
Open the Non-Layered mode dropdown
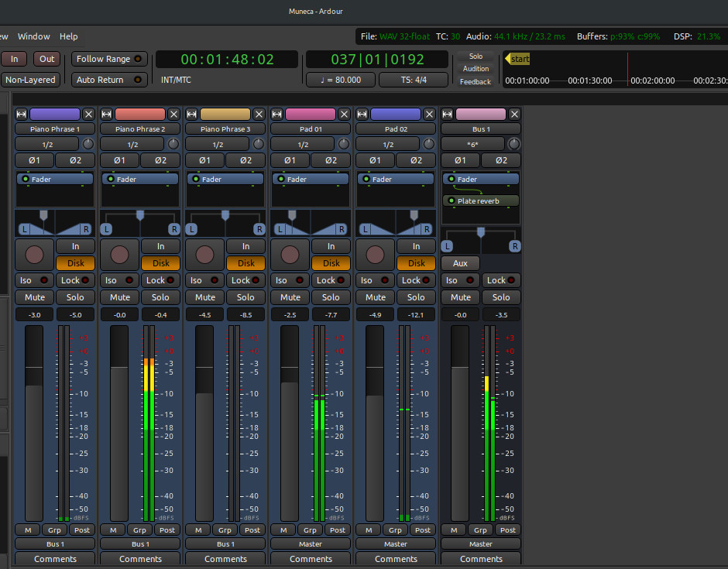(30, 80)
